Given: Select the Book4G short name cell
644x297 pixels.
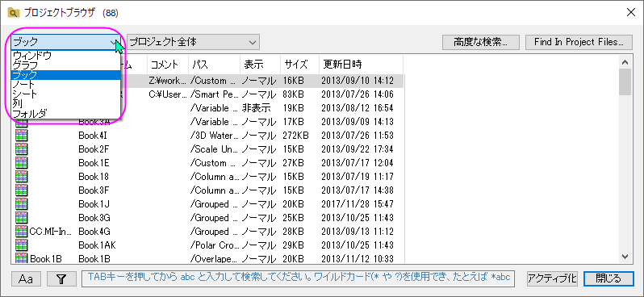Looking at the screenshot, I should click(x=94, y=232).
